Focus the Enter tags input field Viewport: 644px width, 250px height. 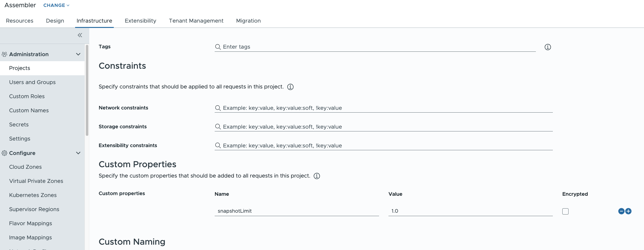pos(377,47)
